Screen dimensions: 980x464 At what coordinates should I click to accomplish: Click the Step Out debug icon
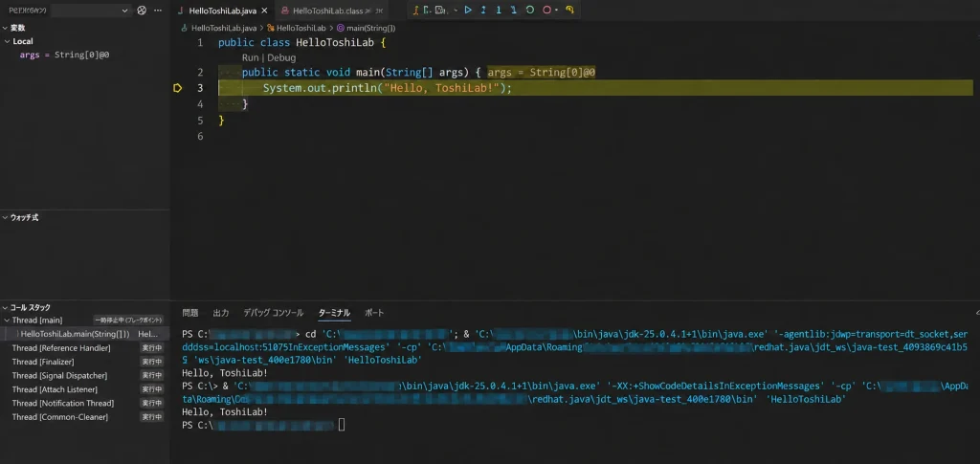[514, 10]
